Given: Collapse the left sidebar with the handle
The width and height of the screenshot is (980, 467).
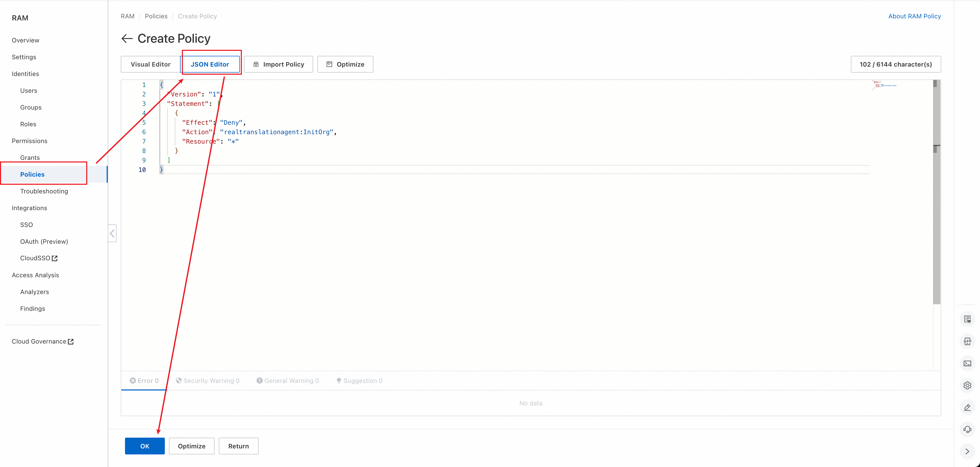Looking at the screenshot, I should [x=112, y=233].
